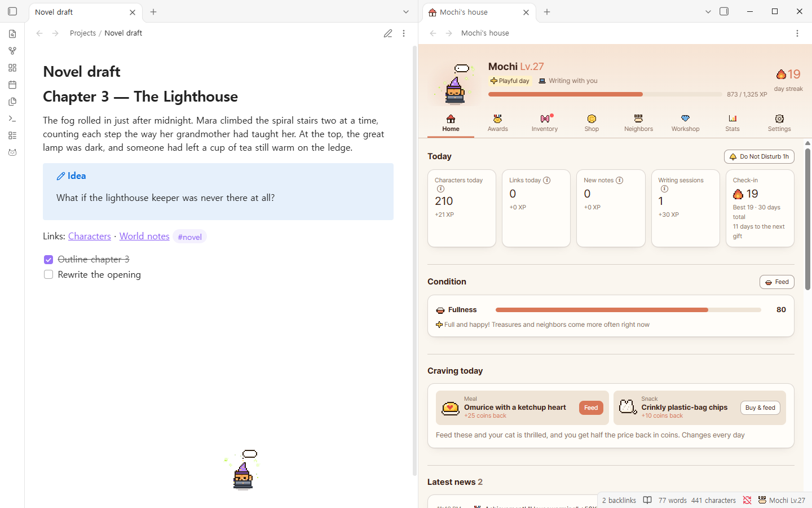Image resolution: width=812 pixels, height=508 pixels.
Task: Open the checklist ribbon icon
Action: pos(12,135)
